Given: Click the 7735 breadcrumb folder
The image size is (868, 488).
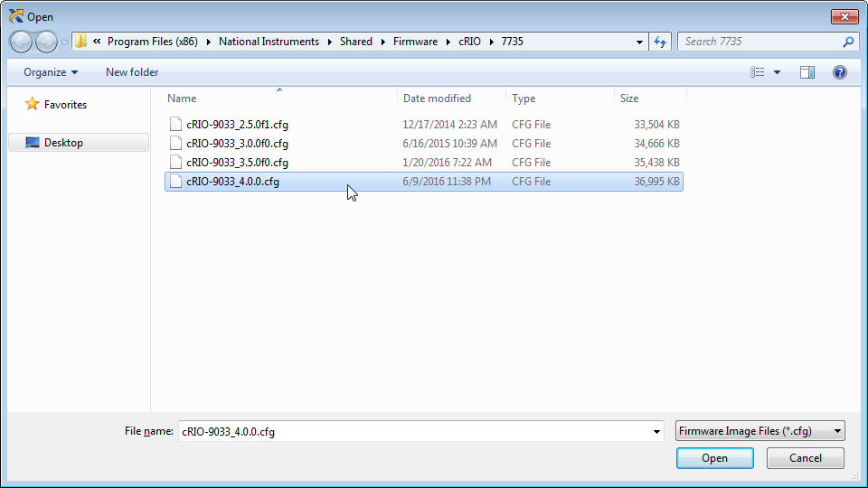Looking at the screenshot, I should tap(512, 42).
